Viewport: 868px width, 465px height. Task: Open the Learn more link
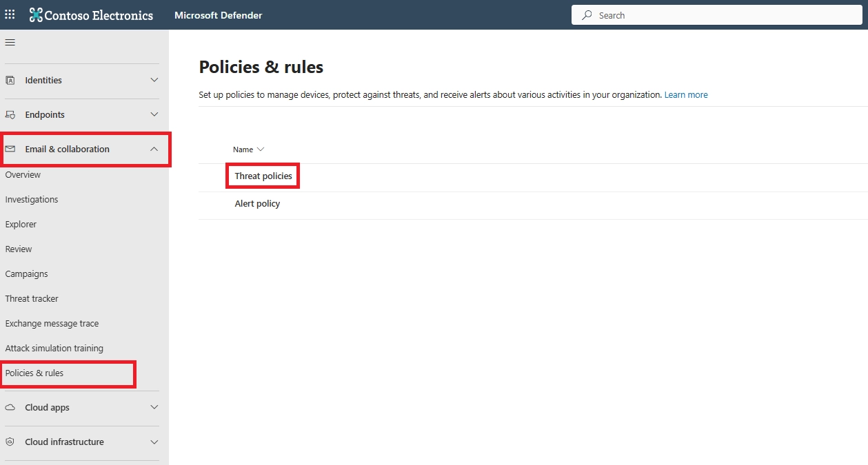[685, 94]
